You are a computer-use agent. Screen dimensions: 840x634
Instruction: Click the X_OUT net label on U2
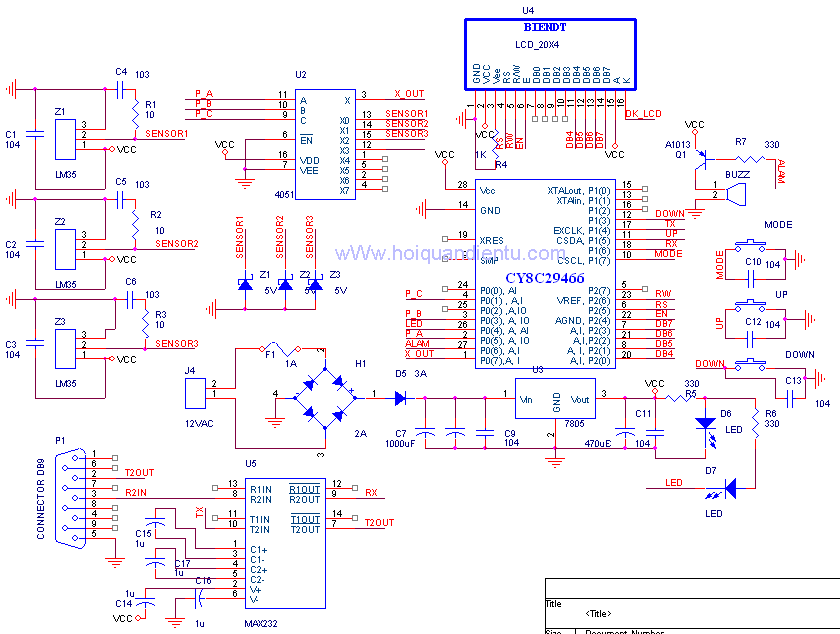[409, 94]
